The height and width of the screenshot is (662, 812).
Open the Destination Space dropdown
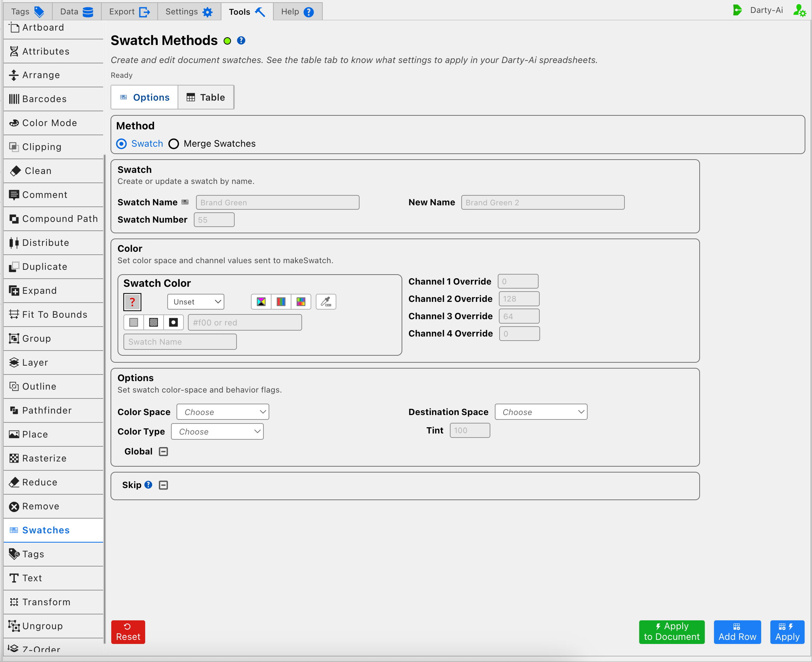[x=541, y=412]
